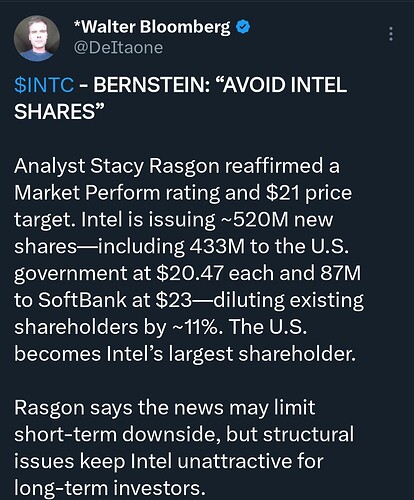The image size is (414, 500).
Task: Open Walter Bloomberg's profile picture
Action: coord(37,38)
